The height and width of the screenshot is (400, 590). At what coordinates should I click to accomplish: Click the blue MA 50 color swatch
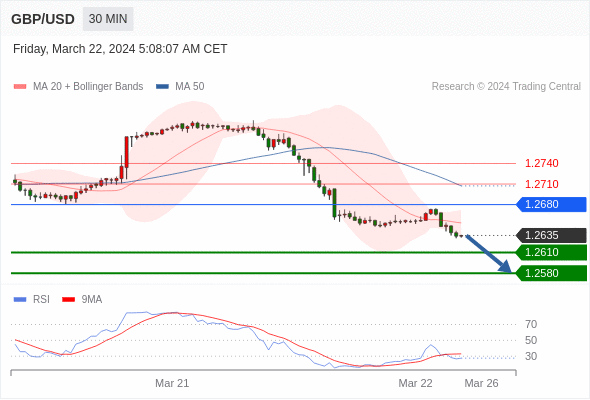click(162, 87)
